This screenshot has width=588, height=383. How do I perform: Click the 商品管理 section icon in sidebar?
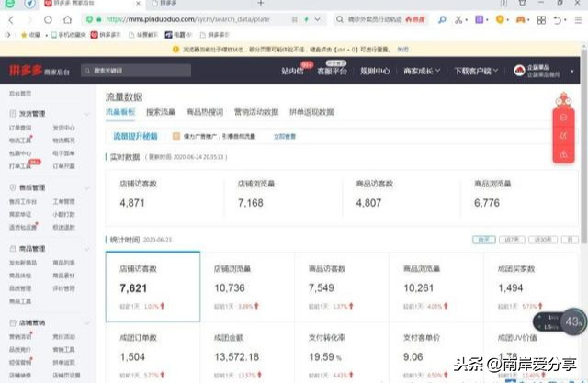pyautogui.click(x=12, y=249)
